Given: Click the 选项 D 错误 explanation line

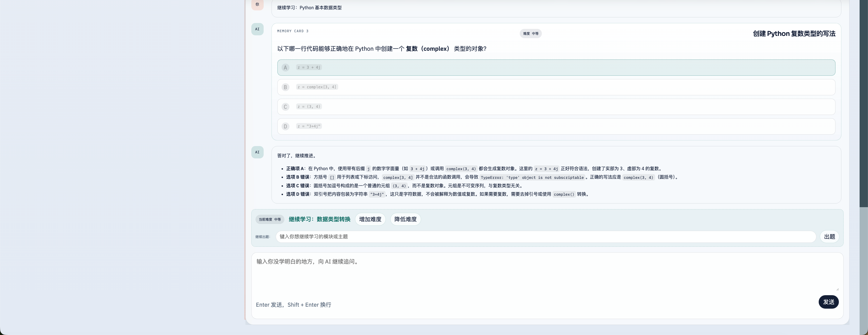Looking at the screenshot, I should point(438,194).
